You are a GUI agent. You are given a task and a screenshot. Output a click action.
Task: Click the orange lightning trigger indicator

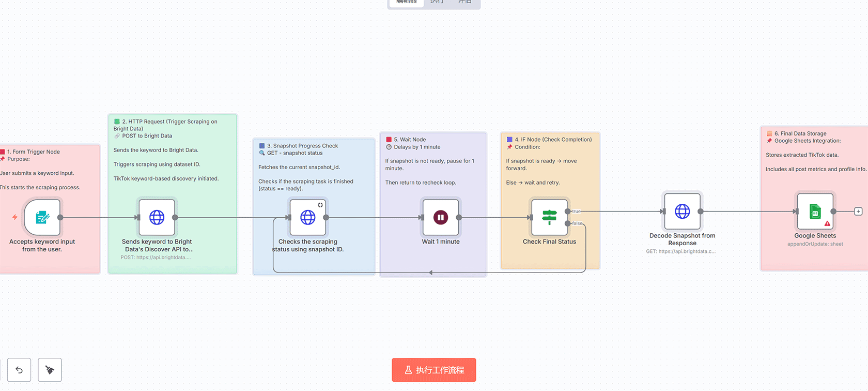(15, 217)
